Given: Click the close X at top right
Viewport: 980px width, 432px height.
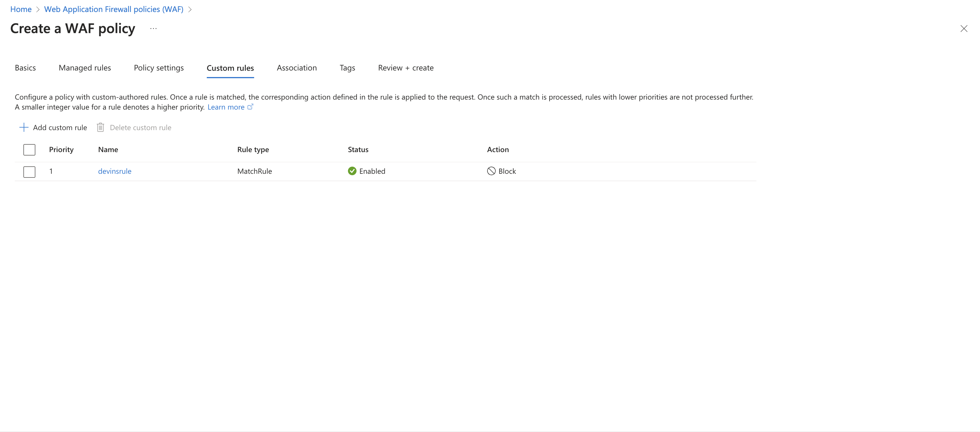Looking at the screenshot, I should (x=964, y=28).
